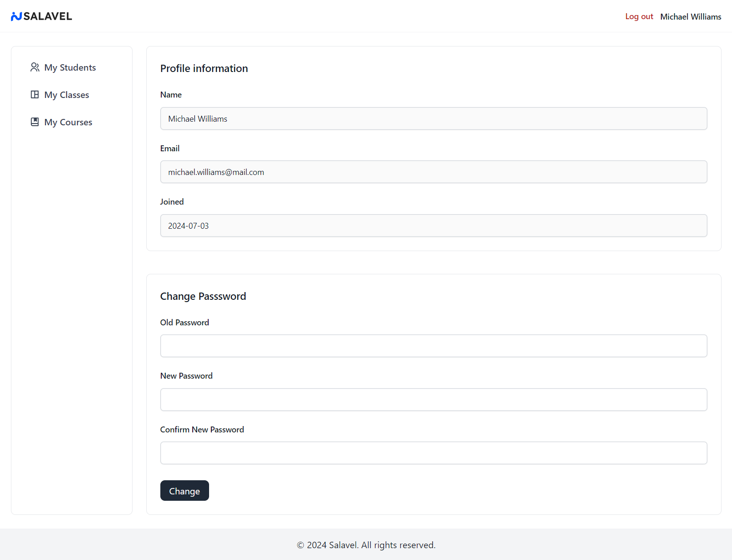Screen dimensions: 732x560
Task: Focus the Old Password input box
Action: click(433, 346)
